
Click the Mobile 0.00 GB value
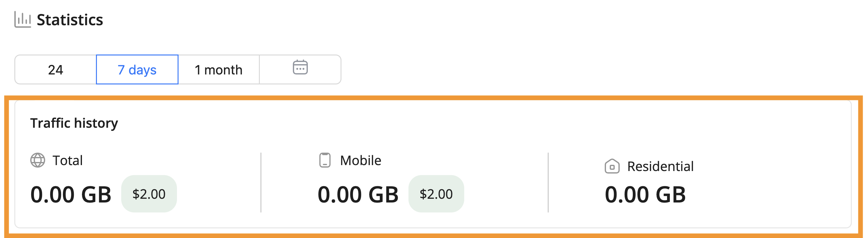point(358,194)
